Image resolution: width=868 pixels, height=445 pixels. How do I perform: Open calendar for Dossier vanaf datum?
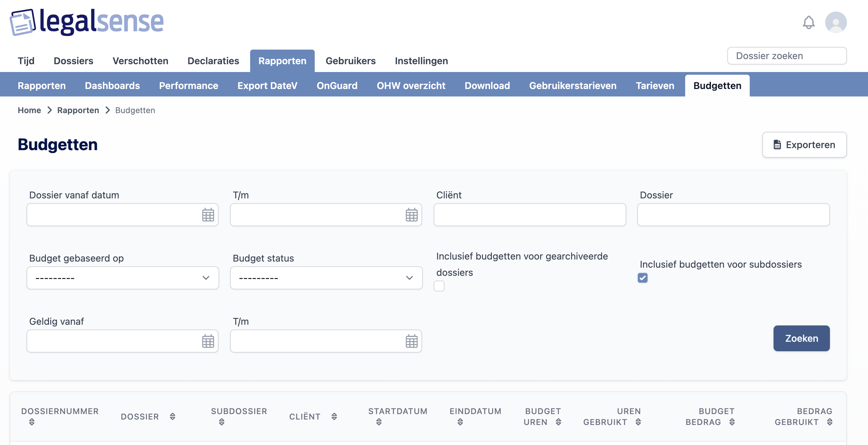[x=208, y=215]
